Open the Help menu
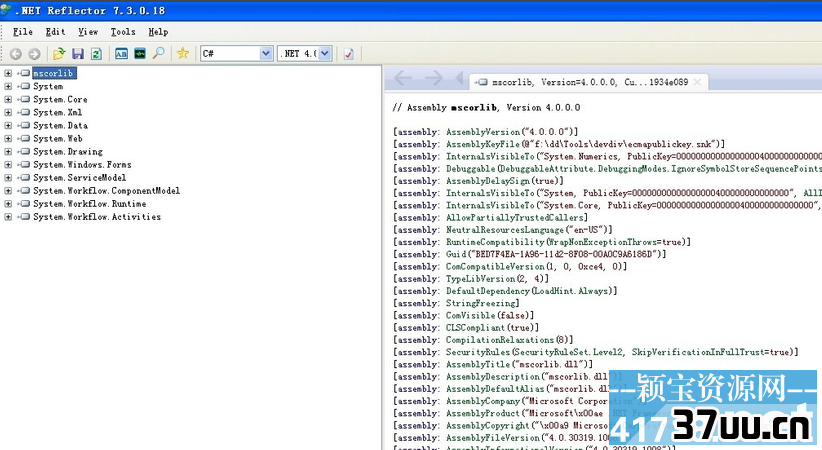 pos(158,32)
